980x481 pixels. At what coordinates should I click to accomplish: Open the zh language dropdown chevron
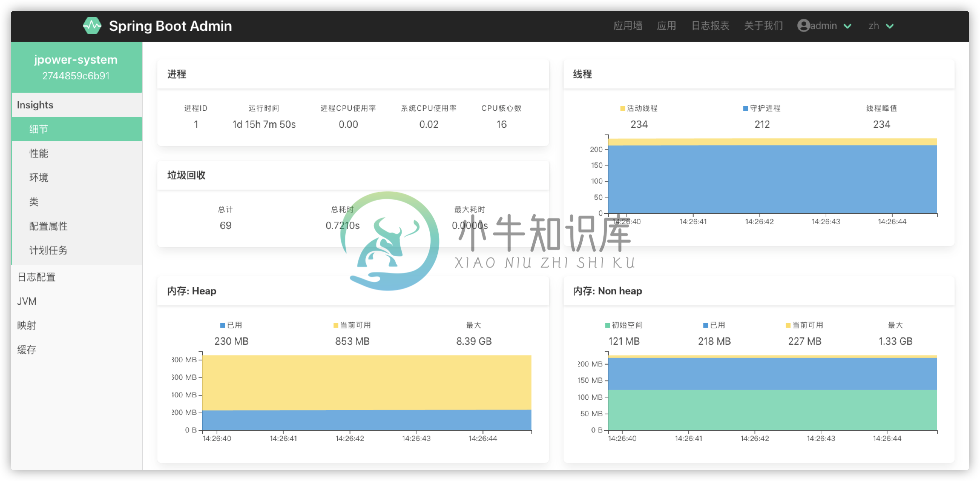click(890, 26)
